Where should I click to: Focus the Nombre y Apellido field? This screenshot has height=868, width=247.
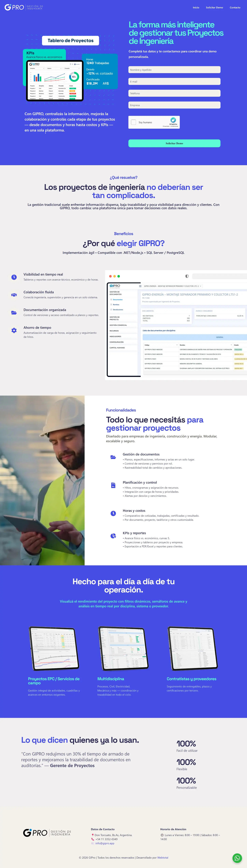174,70
